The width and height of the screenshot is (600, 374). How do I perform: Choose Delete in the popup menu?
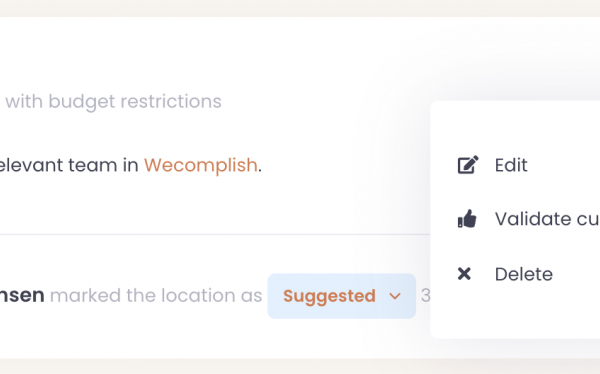coord(524,274)
